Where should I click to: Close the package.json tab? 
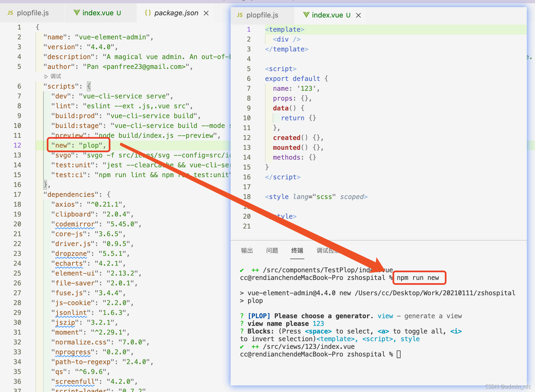point(206,13)
